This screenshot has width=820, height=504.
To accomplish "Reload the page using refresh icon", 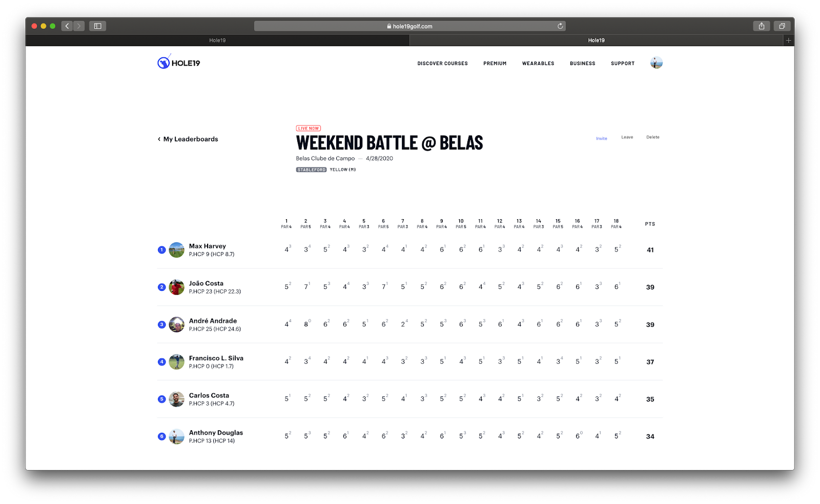I will click(560, 26).
